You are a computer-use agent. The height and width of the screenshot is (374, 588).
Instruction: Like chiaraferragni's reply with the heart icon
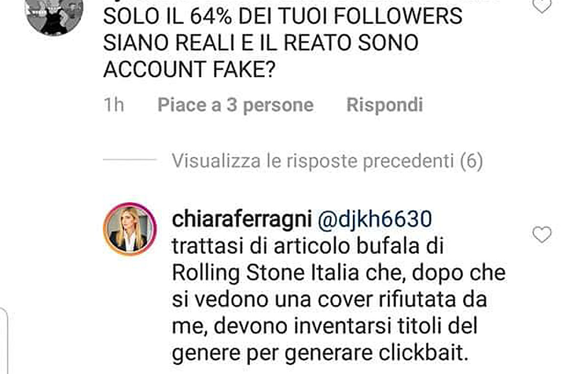coord(542,235)
